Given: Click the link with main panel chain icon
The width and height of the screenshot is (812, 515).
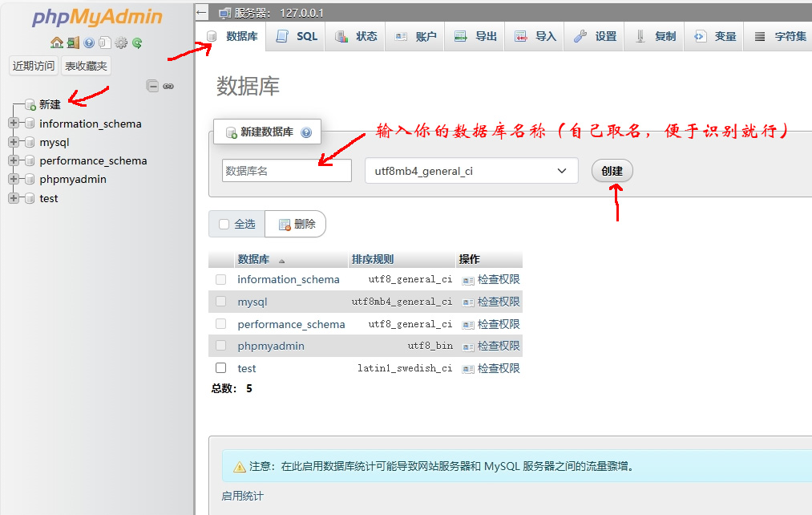Looking at the screenshot, I should pyautogui.click(x=168, y=86).
